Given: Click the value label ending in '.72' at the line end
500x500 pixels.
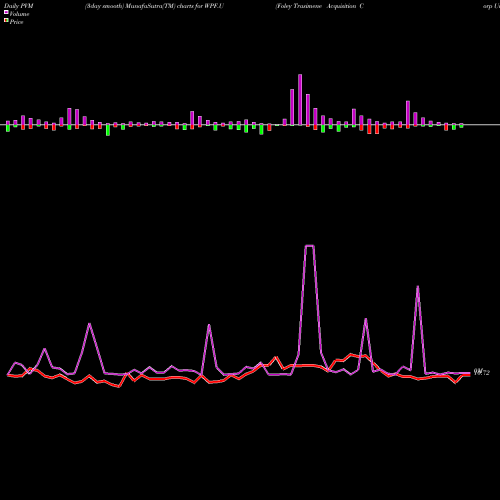Looking at the screenshot, I should click(482, 373).
